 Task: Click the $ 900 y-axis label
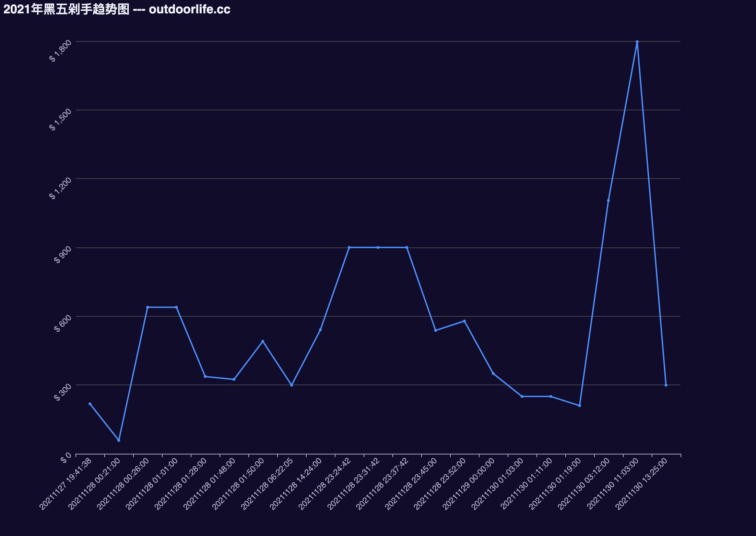click(x=62, y=254)
